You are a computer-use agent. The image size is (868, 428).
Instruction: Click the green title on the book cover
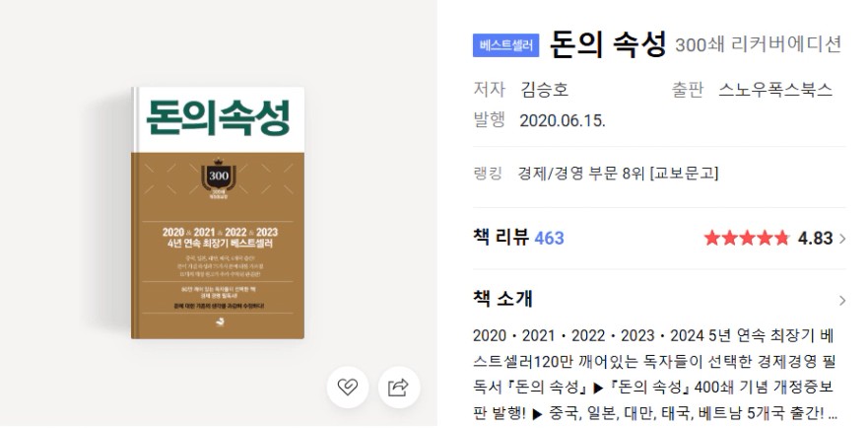pos(218,117)
